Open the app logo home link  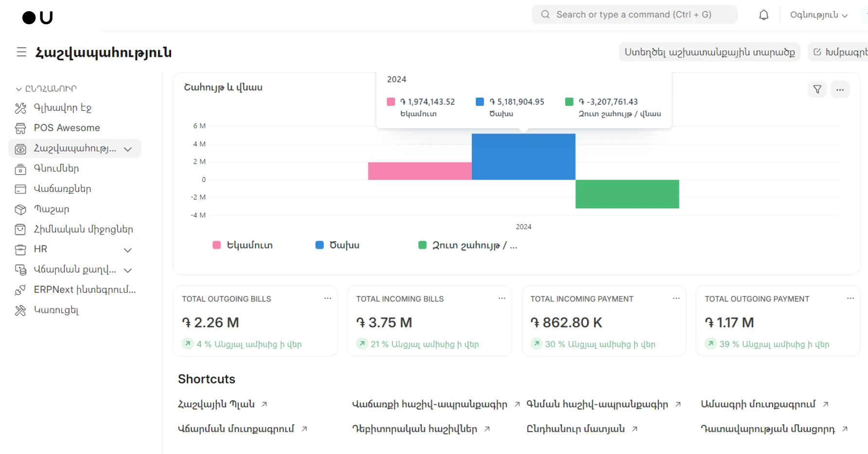37,17
